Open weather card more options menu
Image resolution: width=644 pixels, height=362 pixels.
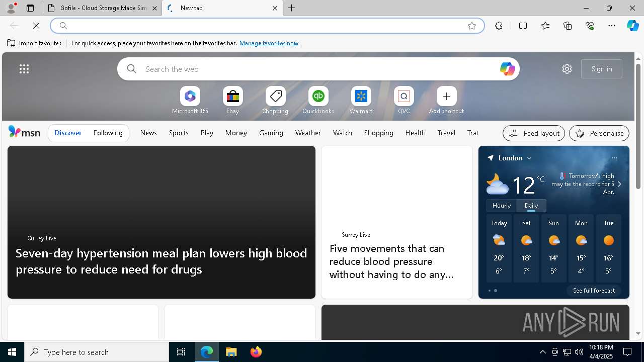pyautogui.click(x=614, y=158)
